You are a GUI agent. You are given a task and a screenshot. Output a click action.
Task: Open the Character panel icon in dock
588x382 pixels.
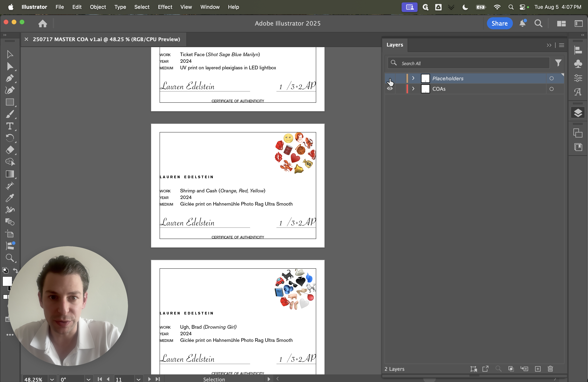pyautogui.click(x=578, y=92)
